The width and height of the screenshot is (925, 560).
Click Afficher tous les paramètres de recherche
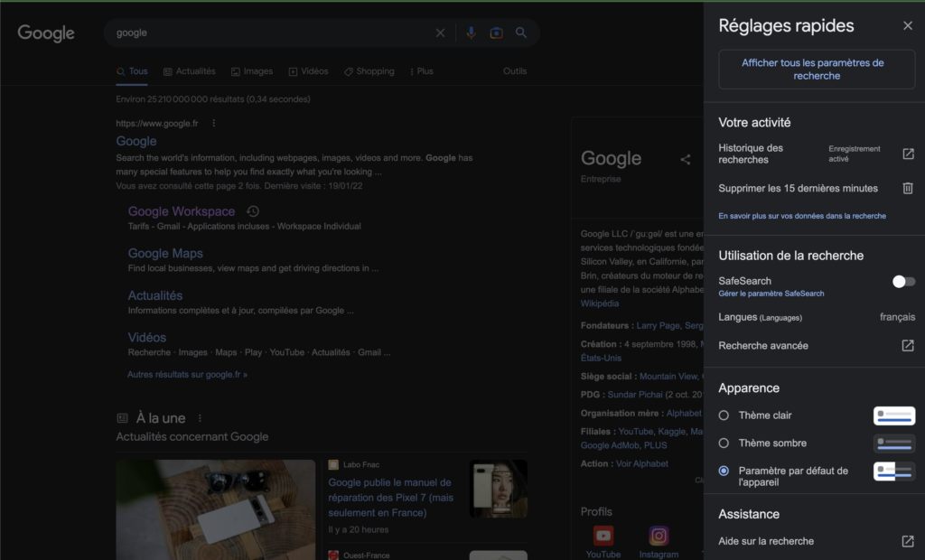(817, 70)
